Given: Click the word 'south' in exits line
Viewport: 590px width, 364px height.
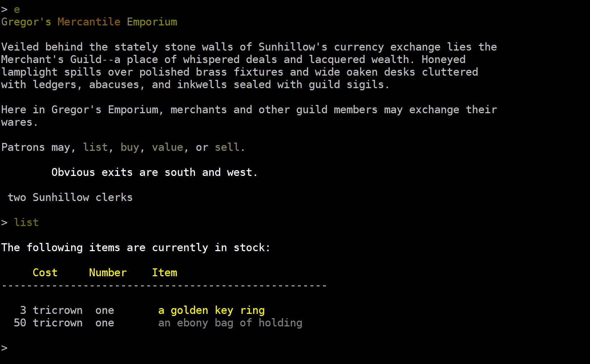Looking at the screenshot, I should [x=180, y=172].
